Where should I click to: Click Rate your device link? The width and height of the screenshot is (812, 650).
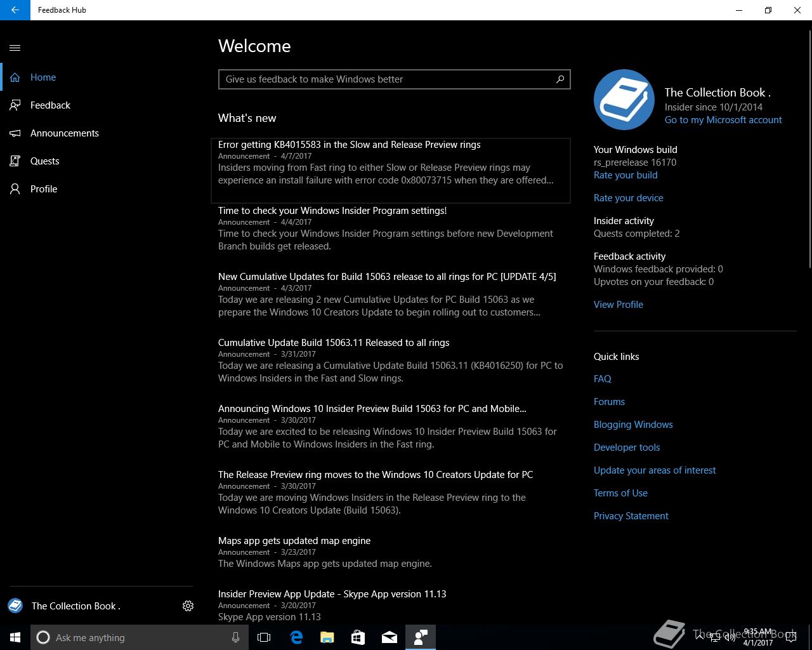[x=629, y=198]
